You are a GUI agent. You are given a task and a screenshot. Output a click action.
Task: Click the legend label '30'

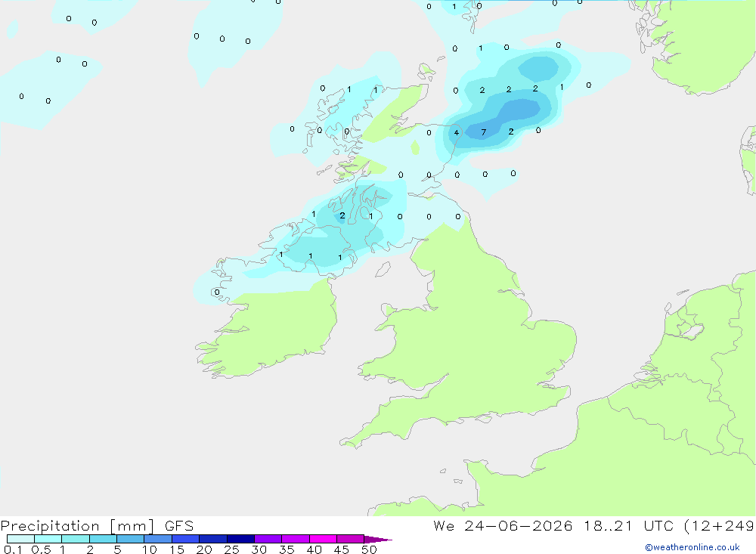click(259, 549)
